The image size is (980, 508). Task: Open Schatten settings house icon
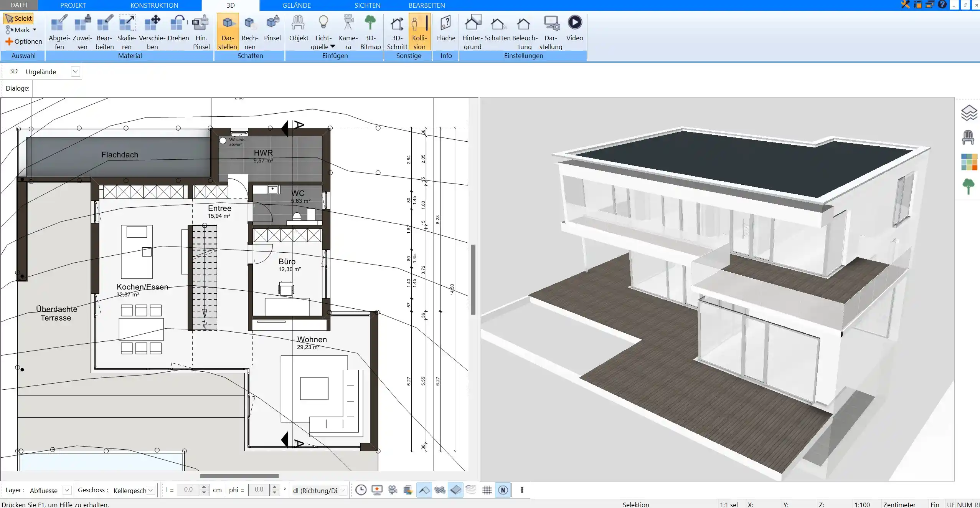pyautogui.click(x=498, y=28)
